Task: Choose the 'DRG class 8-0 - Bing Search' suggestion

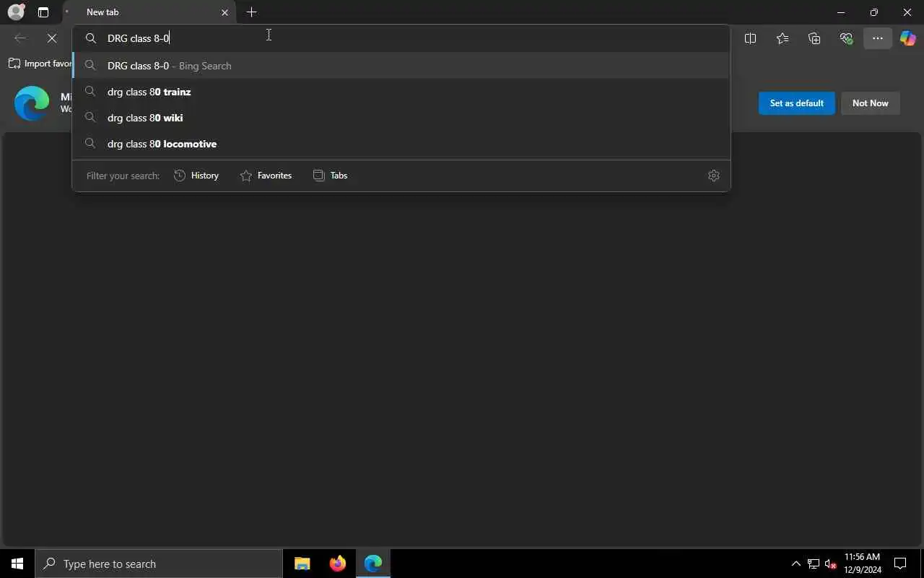Action: pos(401,66)
